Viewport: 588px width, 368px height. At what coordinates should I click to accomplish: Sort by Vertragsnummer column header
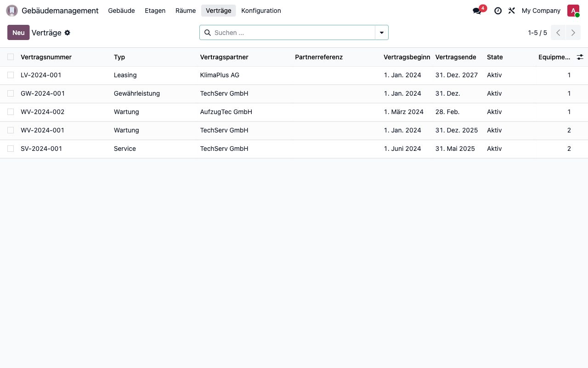46,57
